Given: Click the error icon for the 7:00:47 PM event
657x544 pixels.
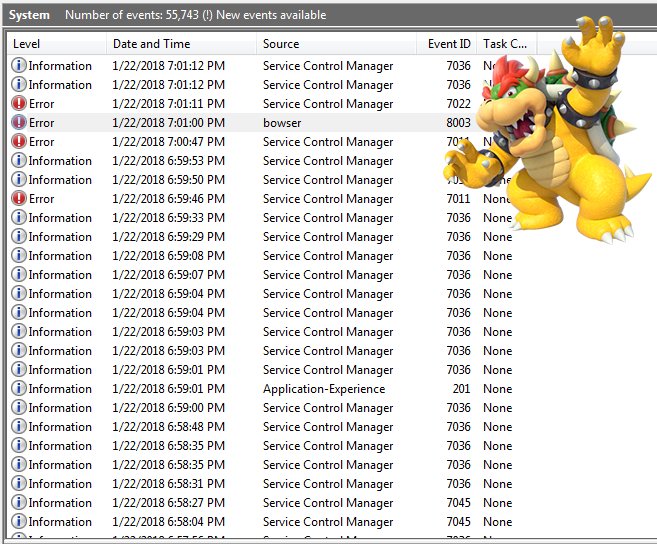Looking at the screenshot, I should (x=18, y=142).
